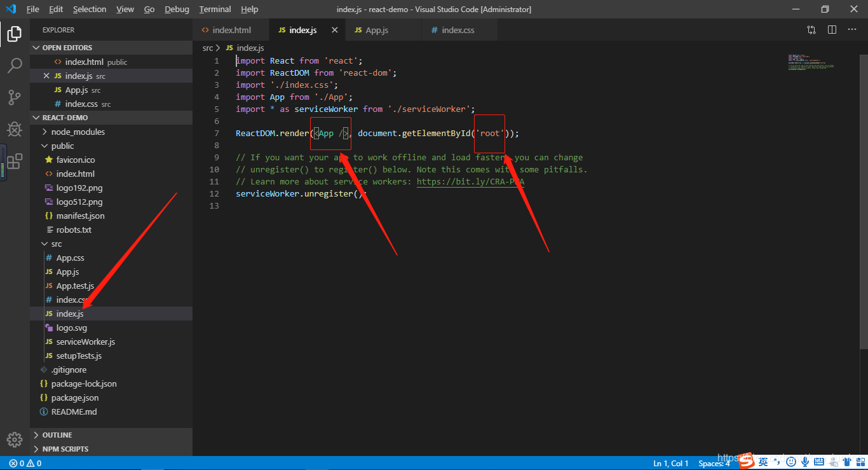Open package-lock.json file
The height and width of the screenshot is (470, 868).
(111, 384)
